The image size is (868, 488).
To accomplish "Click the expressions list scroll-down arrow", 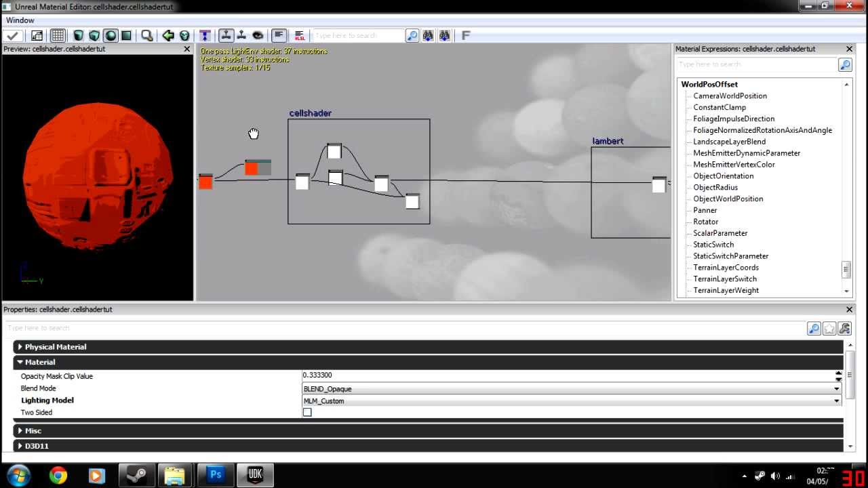I will (x=846, y=291).
